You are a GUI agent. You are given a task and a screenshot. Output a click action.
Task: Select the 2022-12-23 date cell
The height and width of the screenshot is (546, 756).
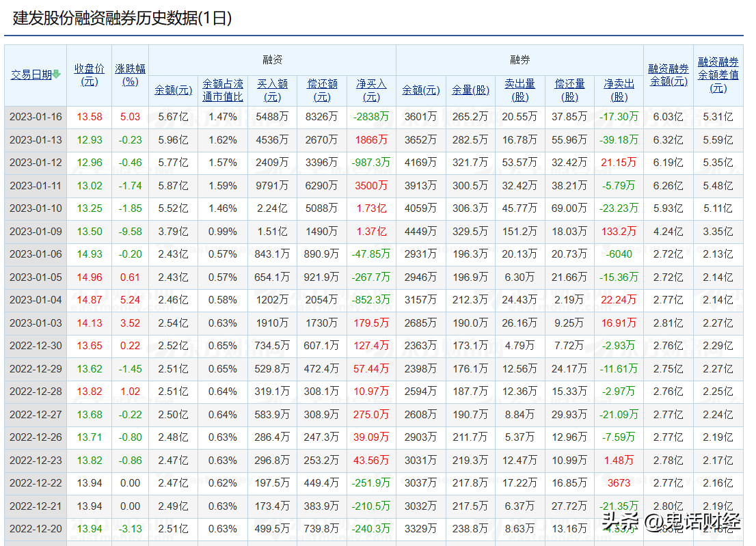click(x=36, y=460)
